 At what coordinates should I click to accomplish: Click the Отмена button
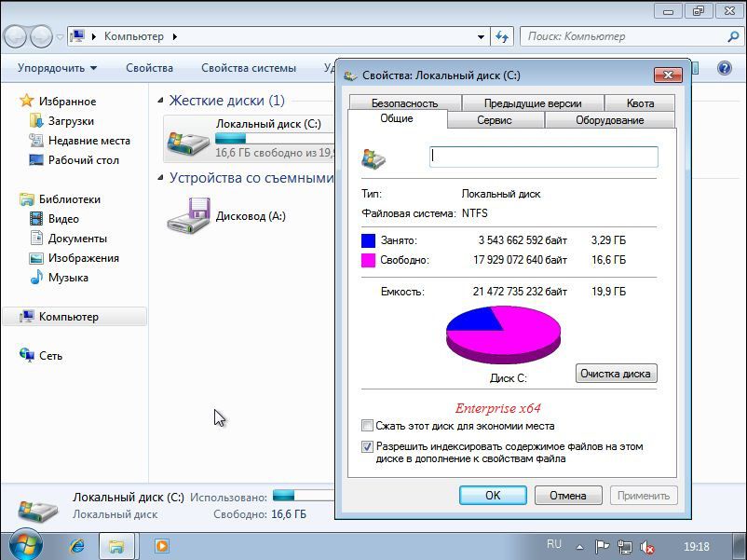567,496
